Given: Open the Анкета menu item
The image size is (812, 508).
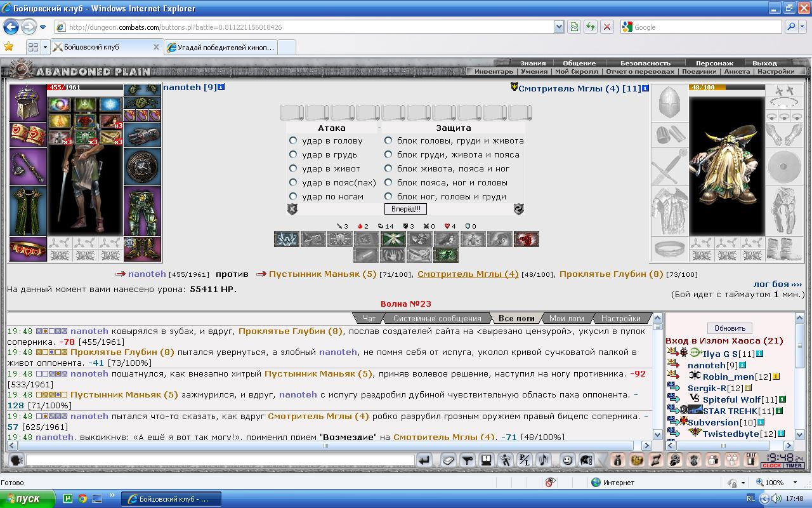Looking at the screenshot, I should pos(737,72).
